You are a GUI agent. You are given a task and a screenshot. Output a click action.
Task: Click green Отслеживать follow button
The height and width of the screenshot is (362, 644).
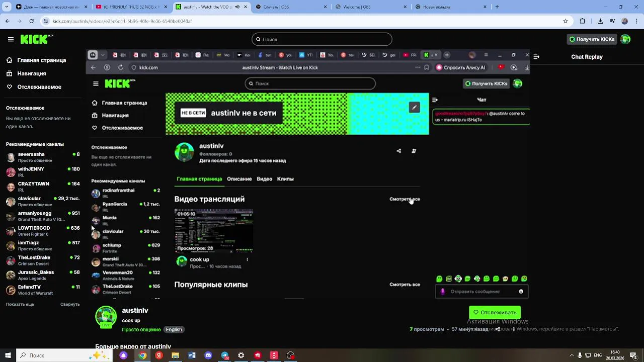coord(495,313)
